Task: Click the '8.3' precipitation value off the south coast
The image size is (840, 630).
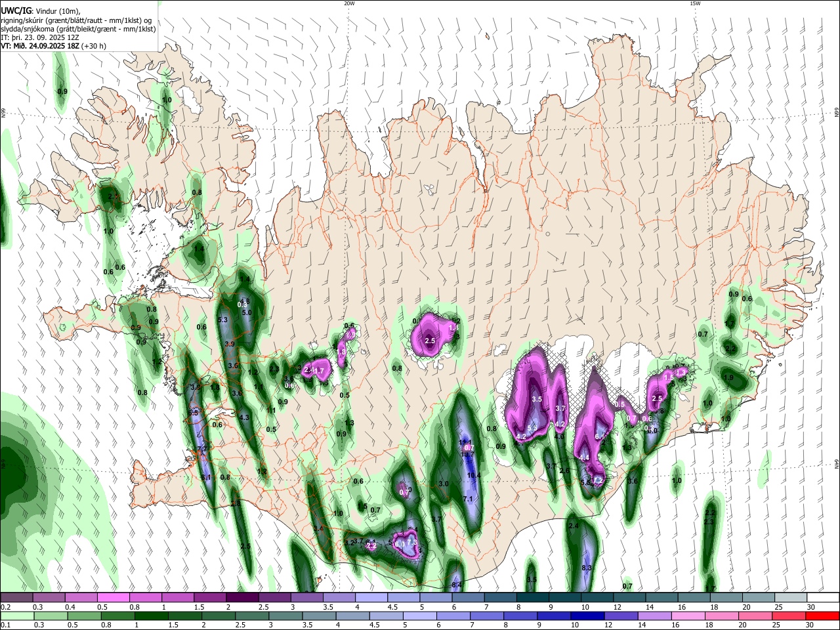Action: coord(587,568)
